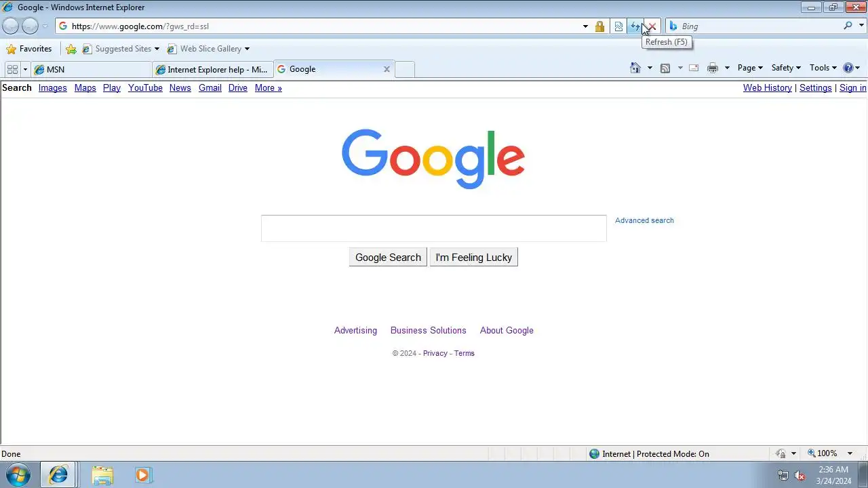The image size is (868, 488).
Task: Open the Google Drive link
Action: click(x=238, y=88)
